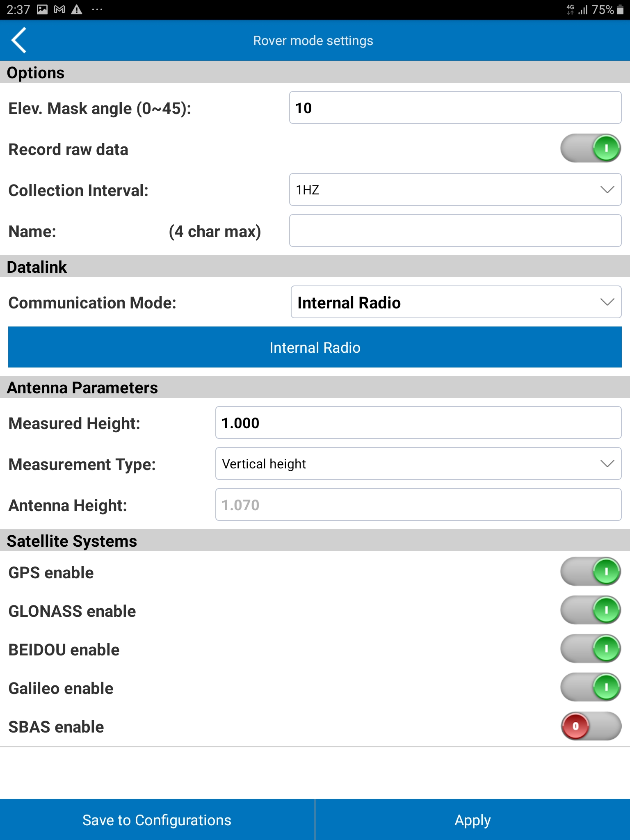Screen dimensions: 630x840
Task: Tap the Elev. Mask angle input field
Action: pos(455,107)
